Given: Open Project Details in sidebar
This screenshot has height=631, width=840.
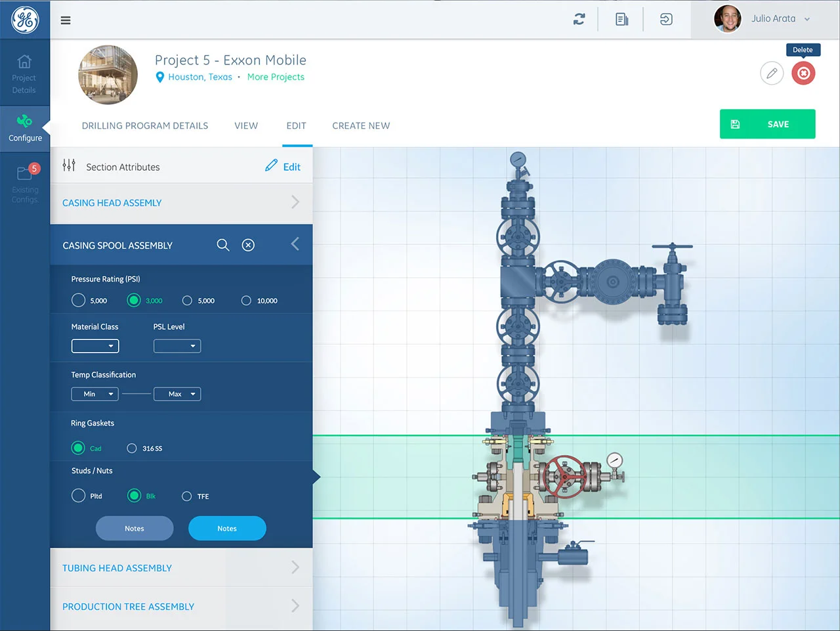Looking at the screenshot, I should click(x=24, y=74).
